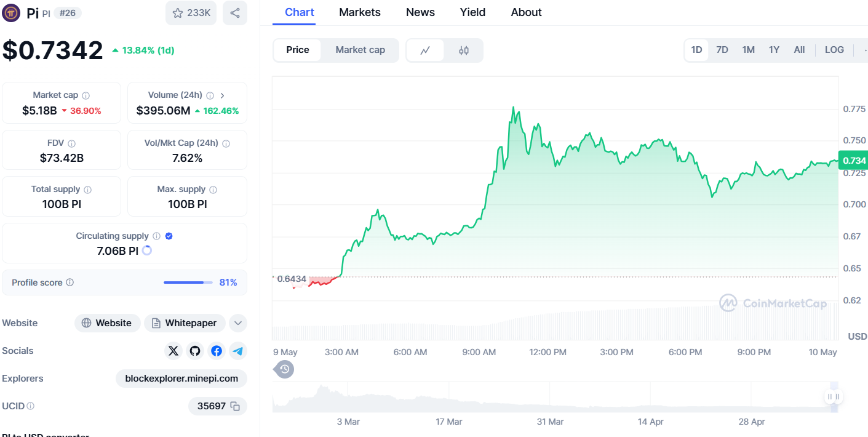Show Volume (24h) info icon
The width and height of the screenshot is (868, 437).
click(210, 95)
